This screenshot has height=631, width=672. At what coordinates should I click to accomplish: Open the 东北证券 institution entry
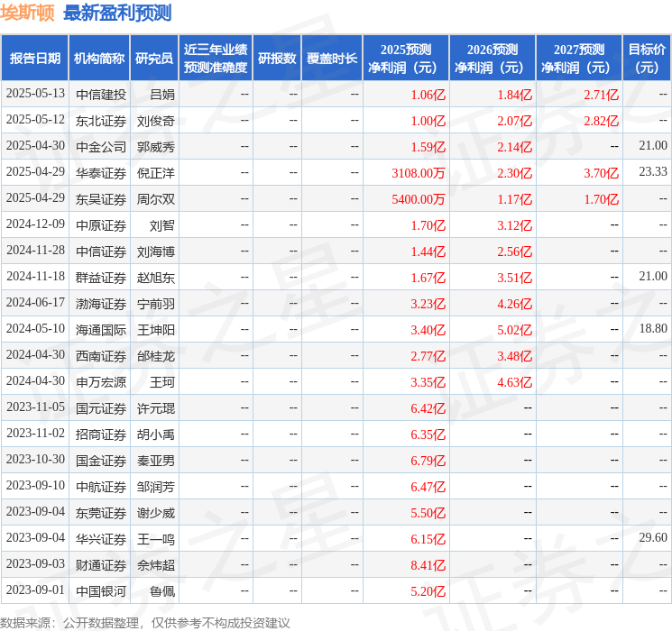[x=100, y=120]
